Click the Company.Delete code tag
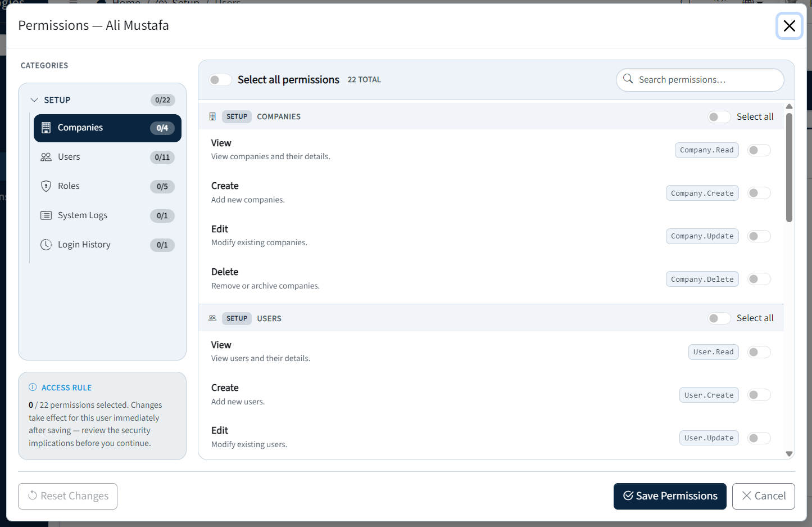812x527 pixels. pyautogui.click(x=702, y=279)
